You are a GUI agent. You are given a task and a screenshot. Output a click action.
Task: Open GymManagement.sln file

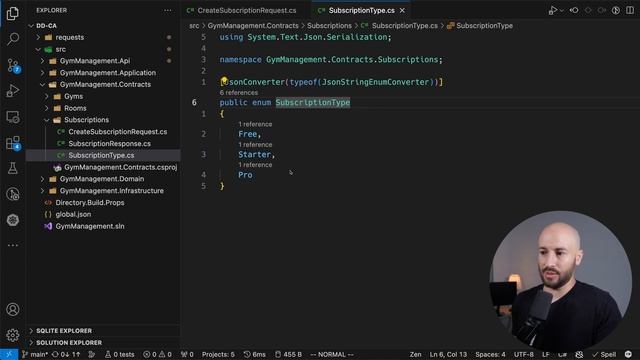tap(103, 226)
